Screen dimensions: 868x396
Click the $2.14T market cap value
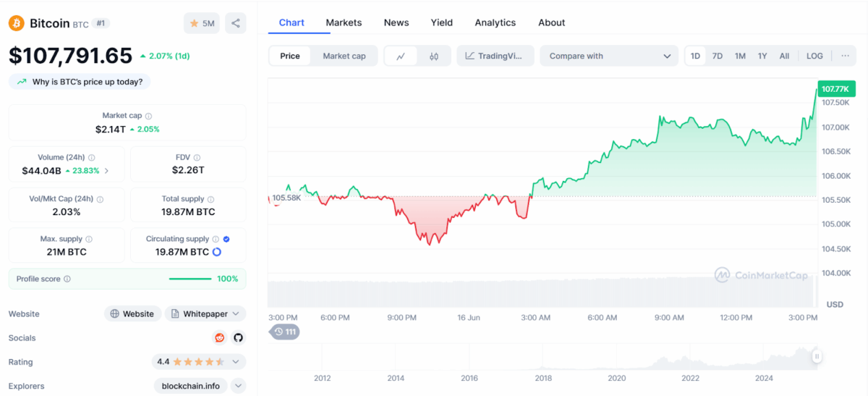pyautogui.click(x=110, y=129)
